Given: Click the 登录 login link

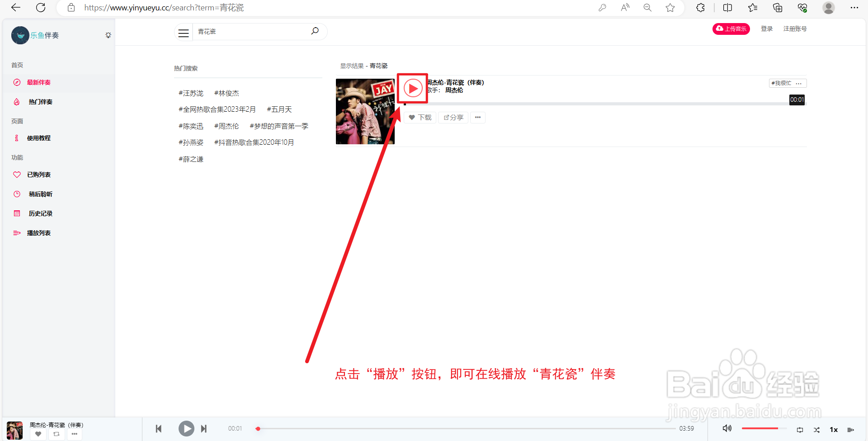Looking at the screenshot, I should 767,28.
